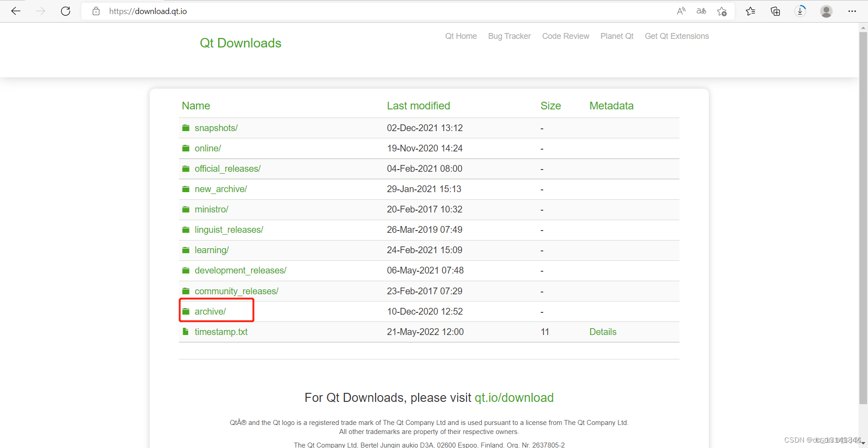
Task: Click the learning folder icon
Action: [186, 250]
